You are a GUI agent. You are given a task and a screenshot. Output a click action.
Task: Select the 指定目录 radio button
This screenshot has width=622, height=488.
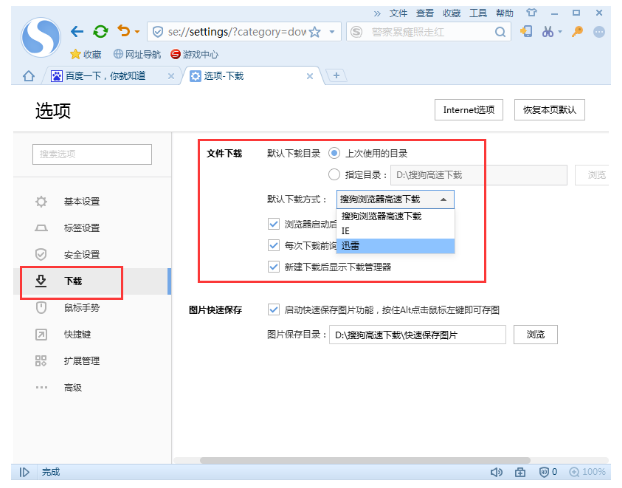click(x=334, y=175)
